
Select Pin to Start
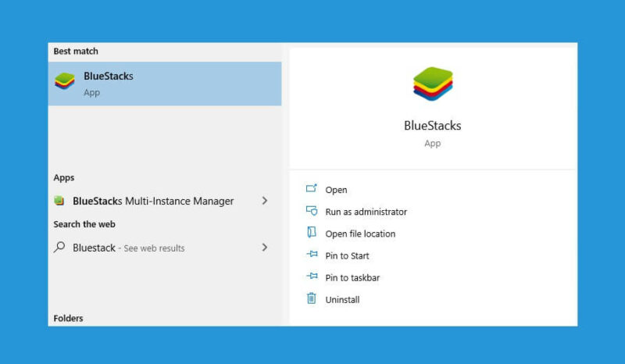[x=347, y=255]
